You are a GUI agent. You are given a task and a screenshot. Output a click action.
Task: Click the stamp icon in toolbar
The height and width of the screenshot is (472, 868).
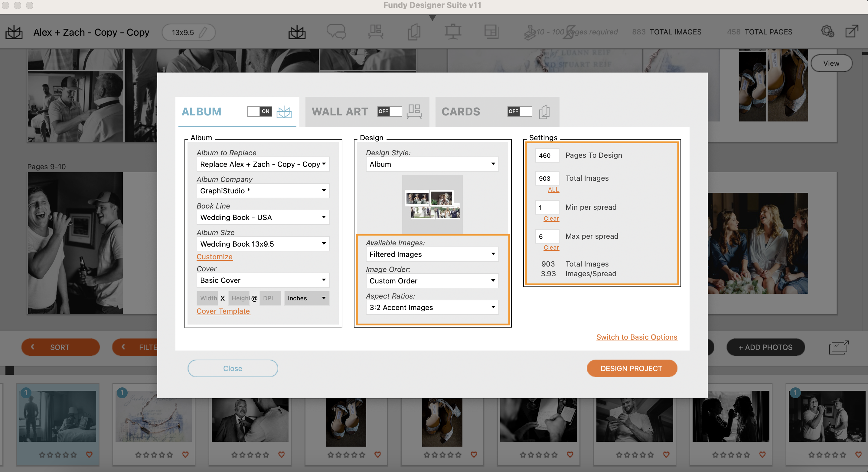click(530, 32)
